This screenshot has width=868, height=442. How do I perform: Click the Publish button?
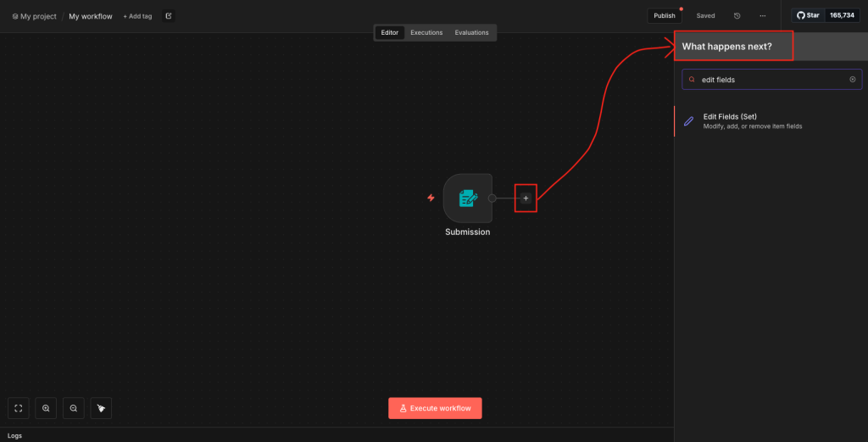tap(664, 15)
